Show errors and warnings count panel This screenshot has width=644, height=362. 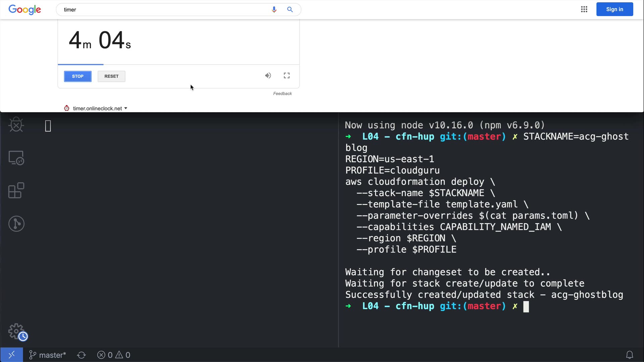[x=114, y=355]
